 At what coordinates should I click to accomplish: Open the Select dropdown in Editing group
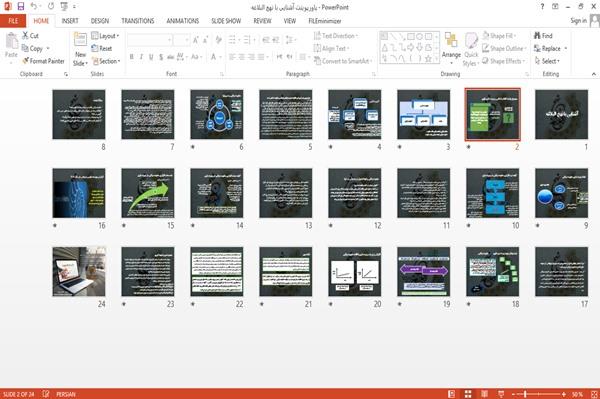[547, 61]
